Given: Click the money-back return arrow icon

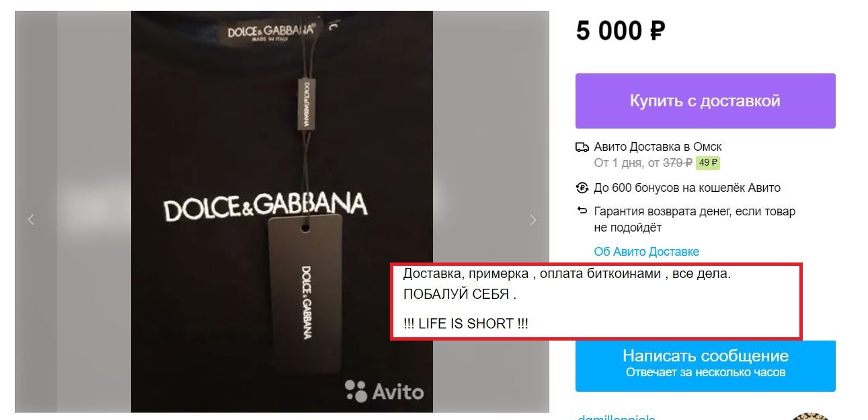Looking at the screenshot, I should click(x=582, y=211).
